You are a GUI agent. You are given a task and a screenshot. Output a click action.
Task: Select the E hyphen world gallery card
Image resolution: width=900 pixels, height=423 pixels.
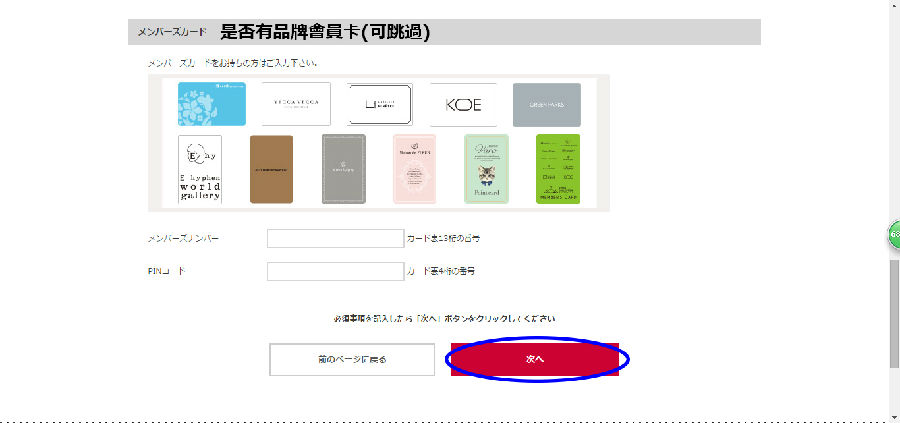200,169
